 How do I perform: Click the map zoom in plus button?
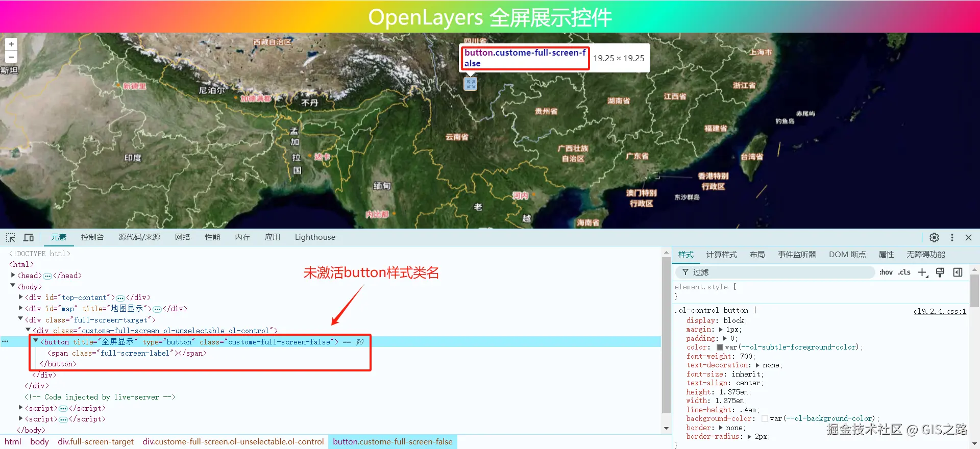(x=11, y=44)
